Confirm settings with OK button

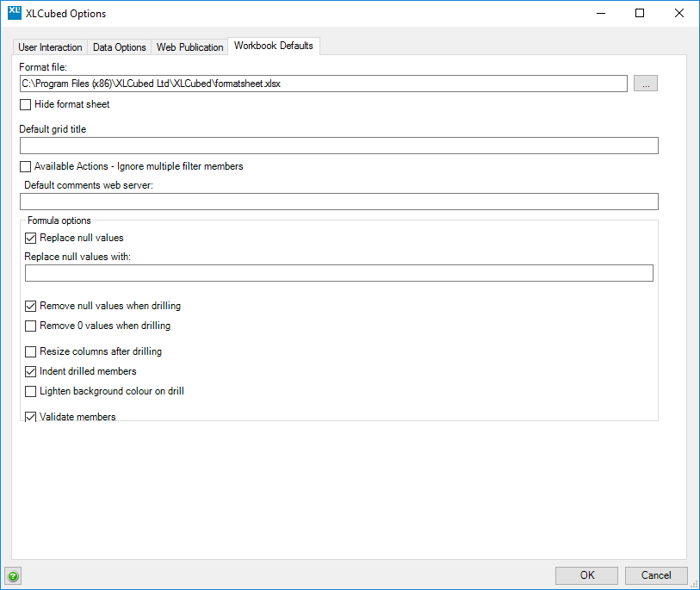(586, 575)
